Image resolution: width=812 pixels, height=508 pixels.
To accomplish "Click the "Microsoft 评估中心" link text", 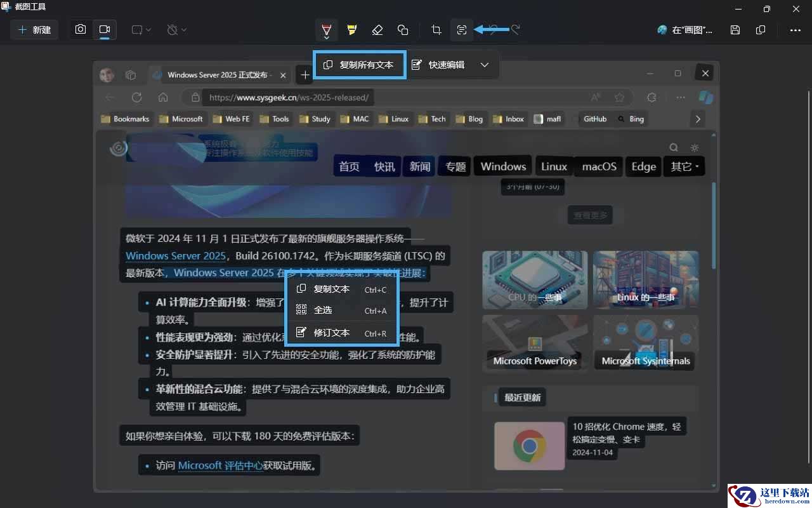I will click(x=220, y=466).
